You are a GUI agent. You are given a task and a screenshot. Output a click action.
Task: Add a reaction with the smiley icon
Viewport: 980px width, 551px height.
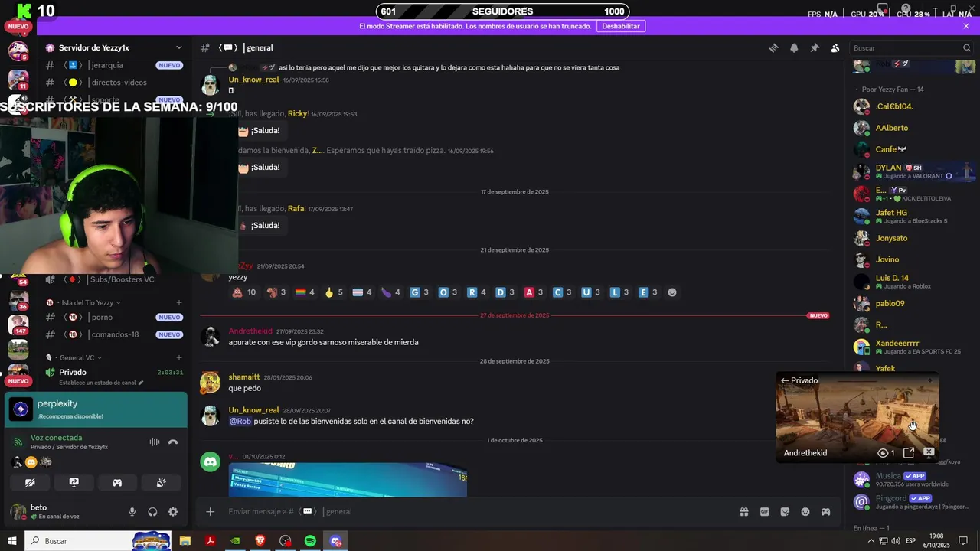click(672, 292)
